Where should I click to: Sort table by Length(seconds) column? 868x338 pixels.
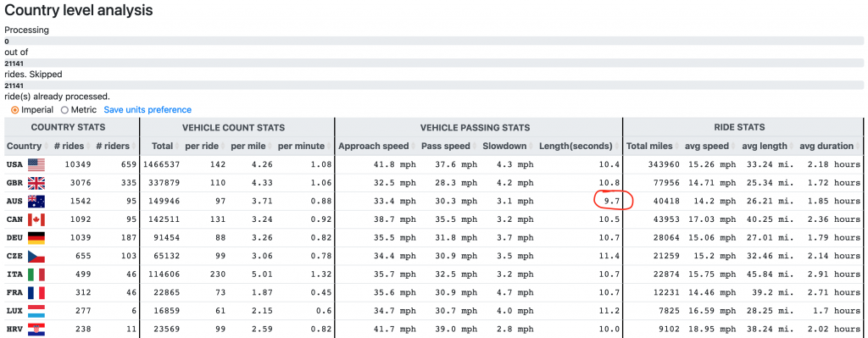click(x=579, y=146)
